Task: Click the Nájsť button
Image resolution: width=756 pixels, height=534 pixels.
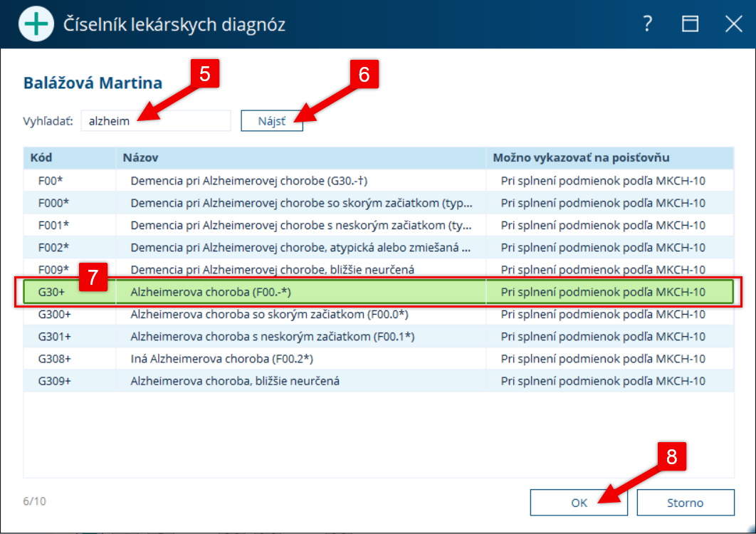Action: 272,120
